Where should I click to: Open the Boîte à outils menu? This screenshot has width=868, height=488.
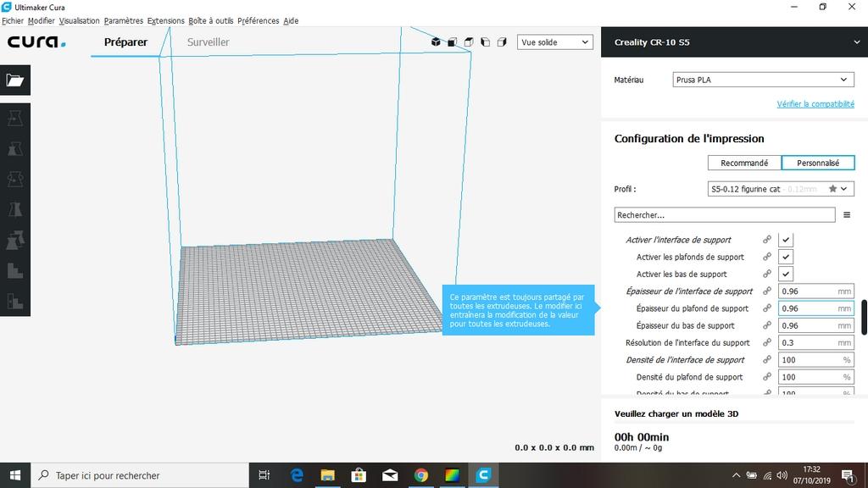[211, 20]
